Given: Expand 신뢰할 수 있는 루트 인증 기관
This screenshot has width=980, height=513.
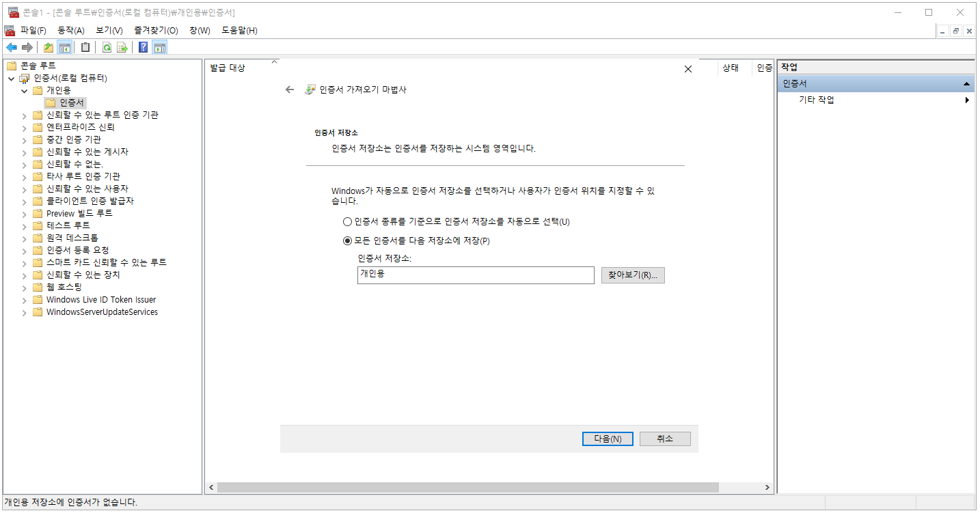Looking at the screenshot, I should click(25, 115).
